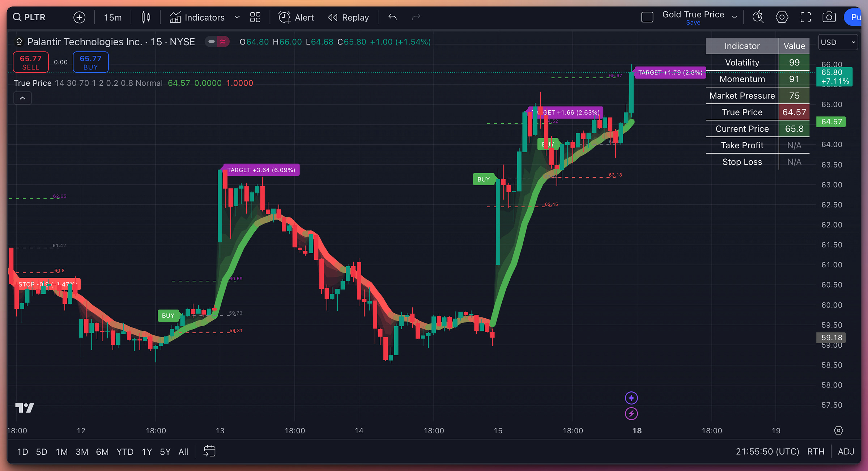Viewport: 868px width, 471px height.
Task: Click the 65.77 SELL button
Action: (31, 62)
